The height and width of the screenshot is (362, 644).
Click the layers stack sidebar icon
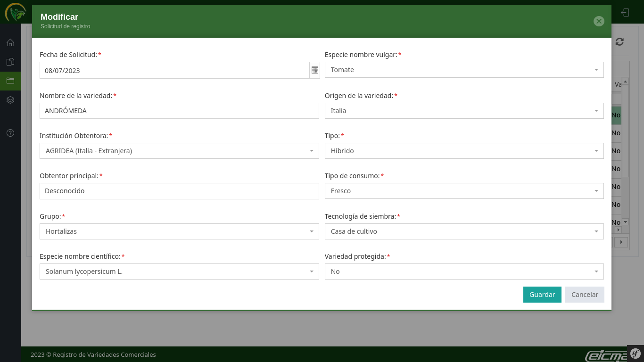click(10, 100)
